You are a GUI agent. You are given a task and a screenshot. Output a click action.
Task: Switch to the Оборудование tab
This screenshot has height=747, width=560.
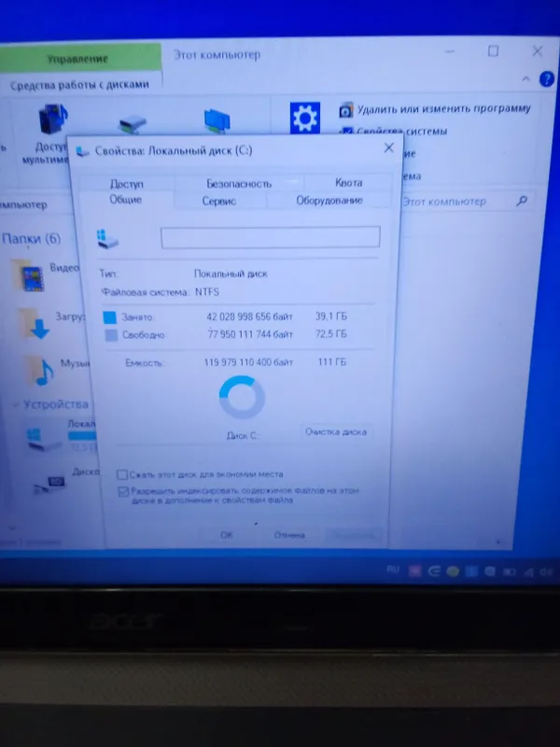[329, 201]
